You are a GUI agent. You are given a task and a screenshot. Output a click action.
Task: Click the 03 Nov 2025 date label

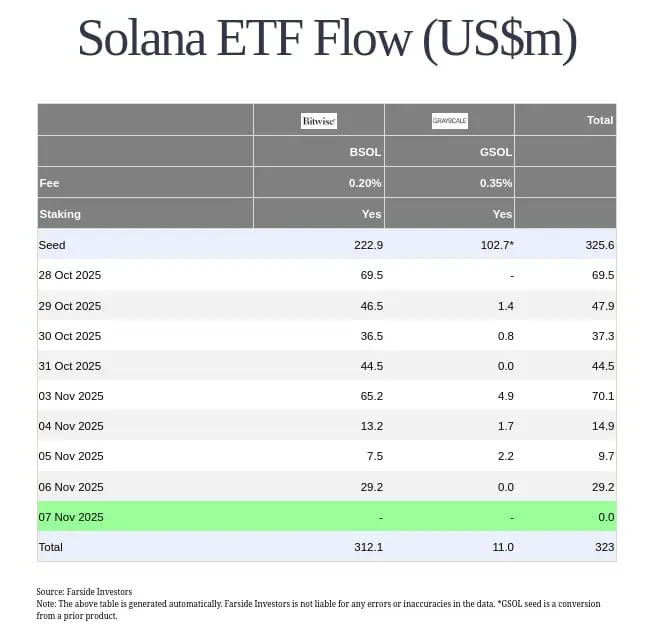point(70,396)
